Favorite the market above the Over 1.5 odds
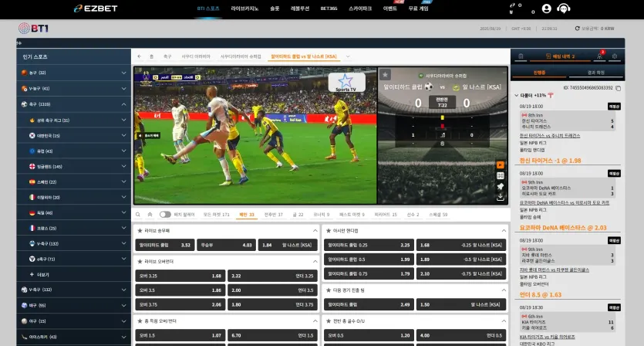Screen dimensions: 644x346 140,321
